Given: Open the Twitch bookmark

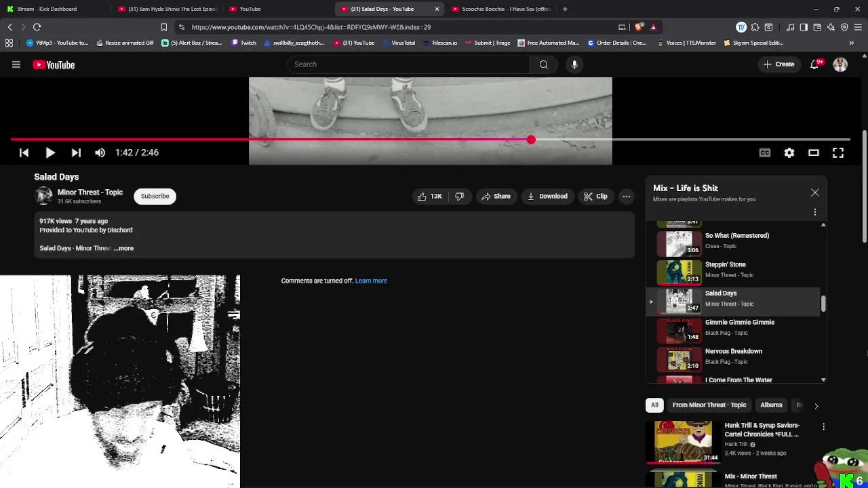Looking at the screenshot, I should pos(244,43).
